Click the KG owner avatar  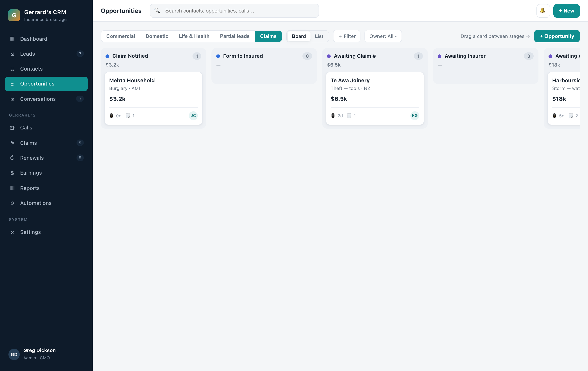pos(415,116)
